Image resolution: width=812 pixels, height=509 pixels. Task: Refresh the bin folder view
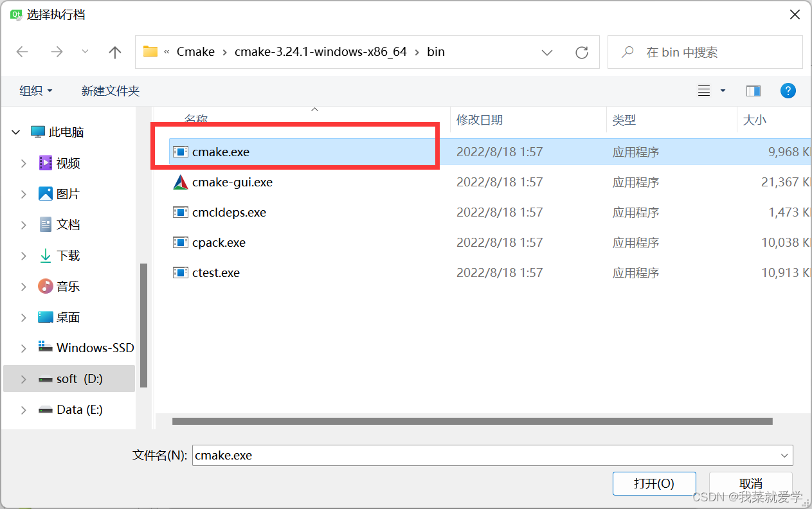pos(582,52)
